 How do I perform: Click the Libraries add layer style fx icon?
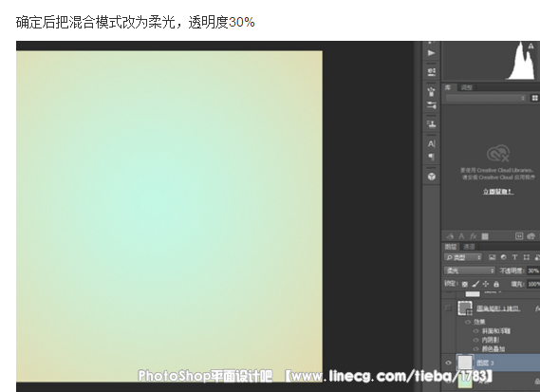(x=474, y=236)
